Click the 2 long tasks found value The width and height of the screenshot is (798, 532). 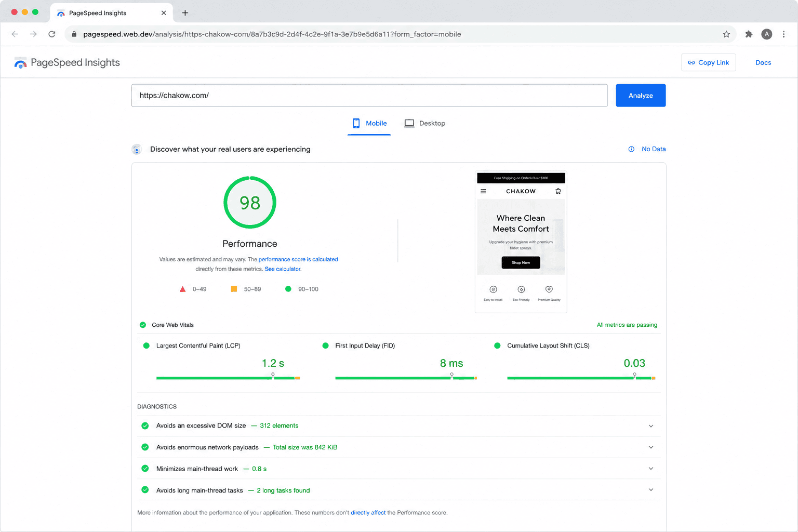283,490
